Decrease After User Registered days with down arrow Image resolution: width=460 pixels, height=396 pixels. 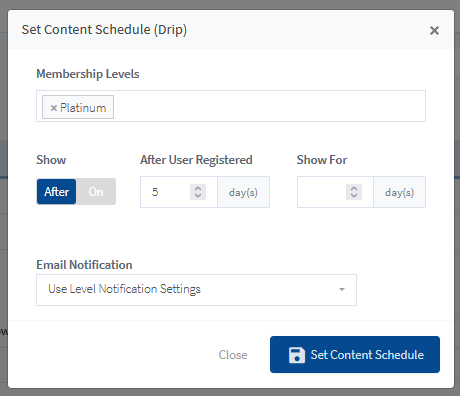pyautogui.click(x=198, y=195)
